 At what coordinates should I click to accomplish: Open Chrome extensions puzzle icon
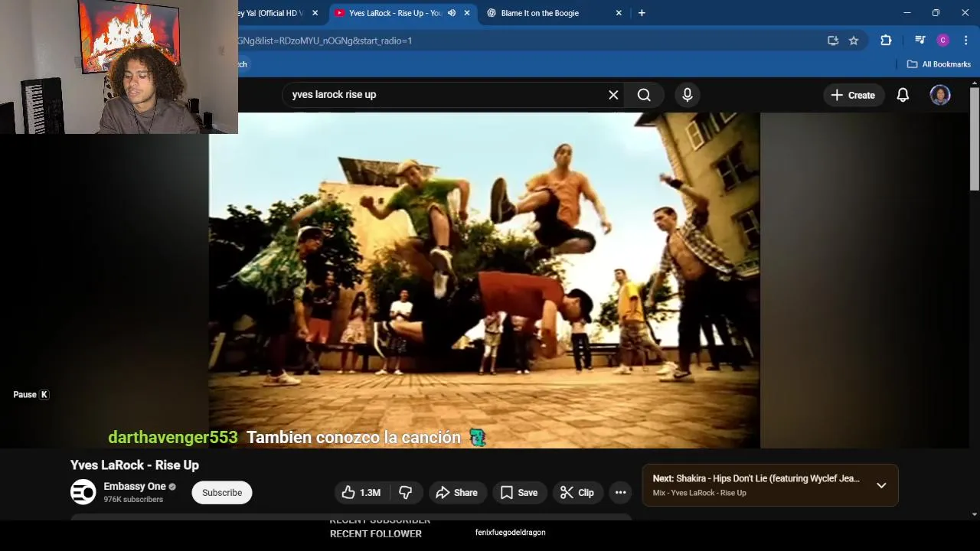click(x=886, y=41)
